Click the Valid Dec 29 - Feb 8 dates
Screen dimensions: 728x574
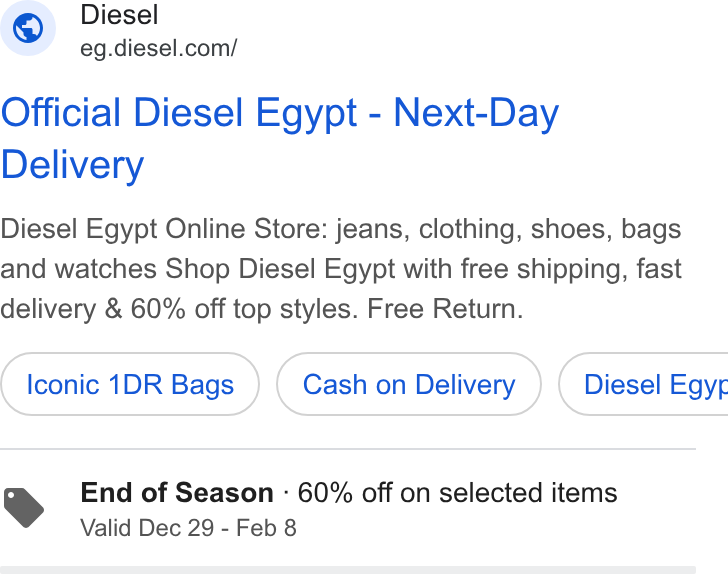(x=188, y=528)
